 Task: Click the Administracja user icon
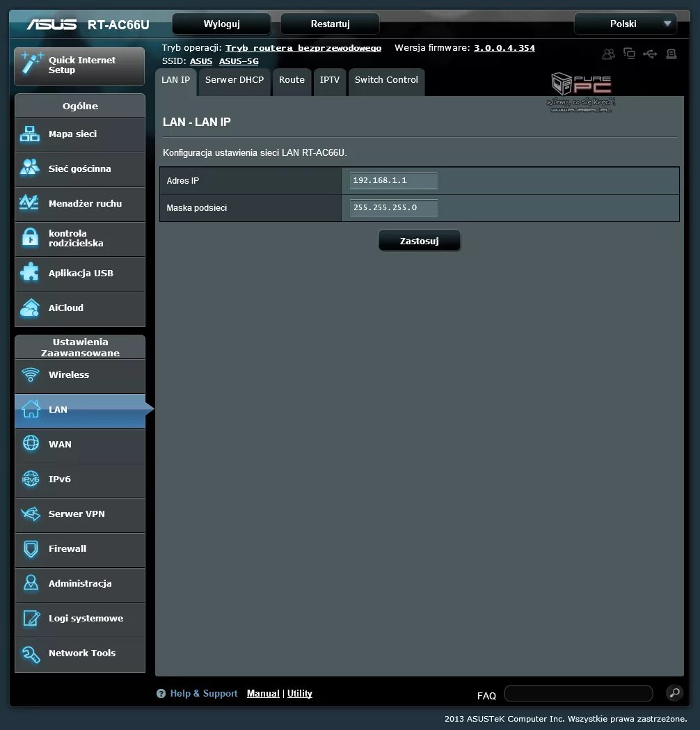point(31,582)
